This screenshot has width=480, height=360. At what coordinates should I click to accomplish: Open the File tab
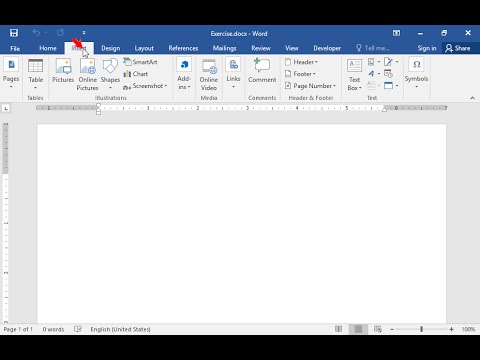point(15,48)
